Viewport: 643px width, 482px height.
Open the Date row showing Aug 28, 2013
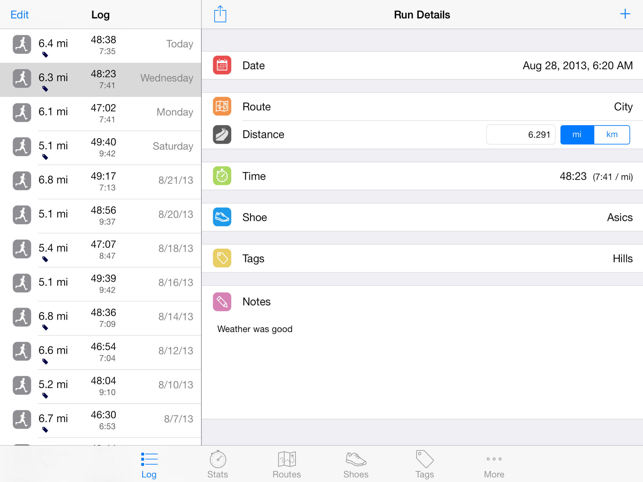[x=422, y=65]
